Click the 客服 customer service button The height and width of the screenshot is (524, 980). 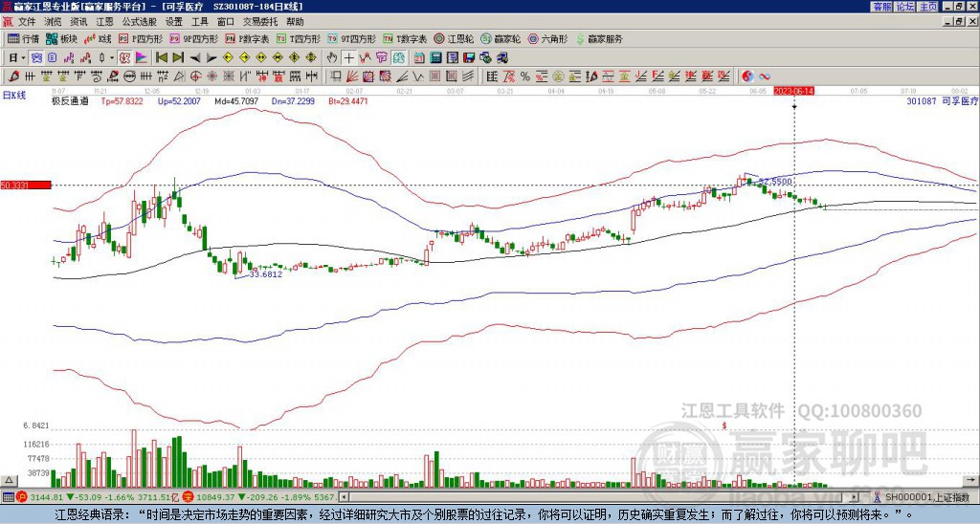click(881, 7)
